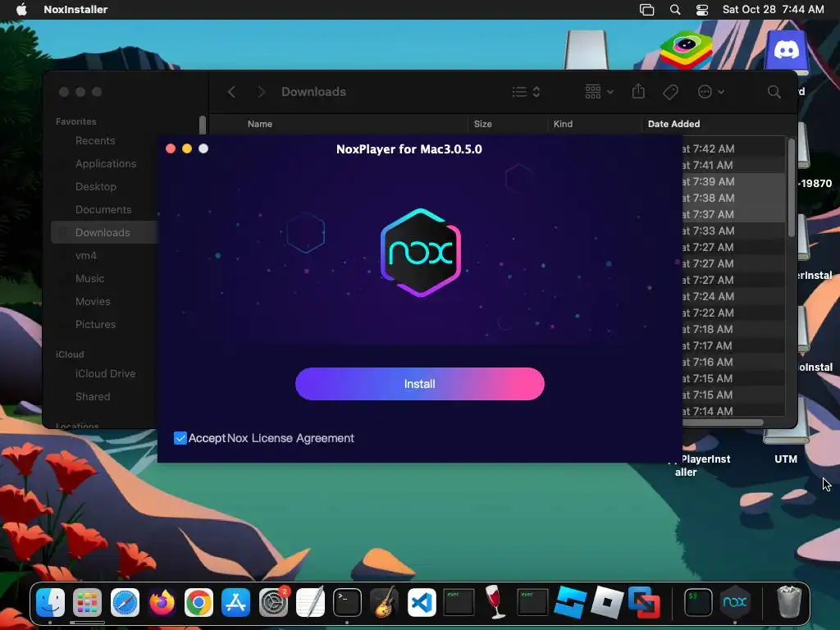Select Desktop in Finder sidebar
This screenshot has width=840, height=630.
tap(95, 186)
